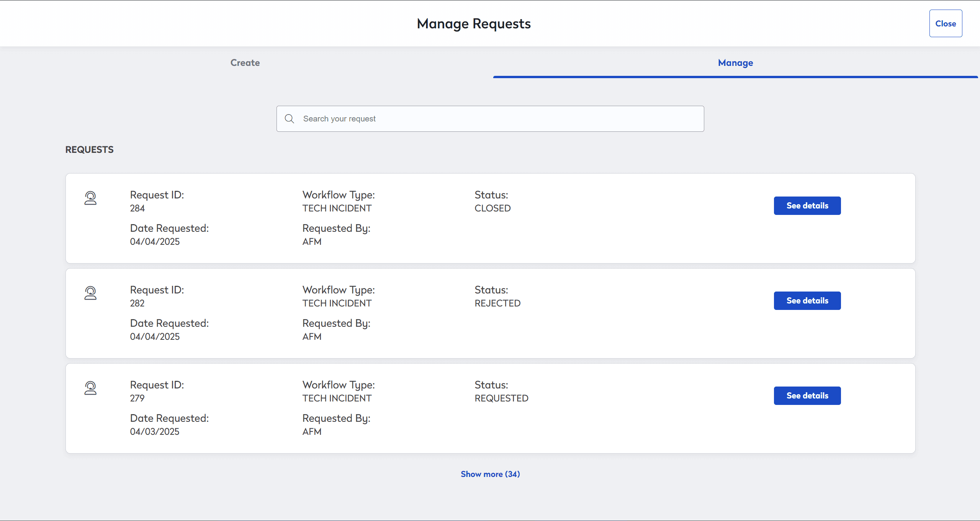Click request ID value 282

click(x=137, y=303)
